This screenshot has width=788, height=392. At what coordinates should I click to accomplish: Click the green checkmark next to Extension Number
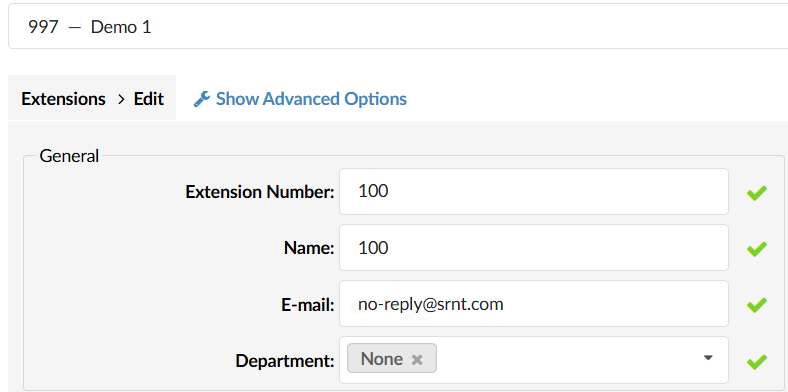click(x=756, y=192)
